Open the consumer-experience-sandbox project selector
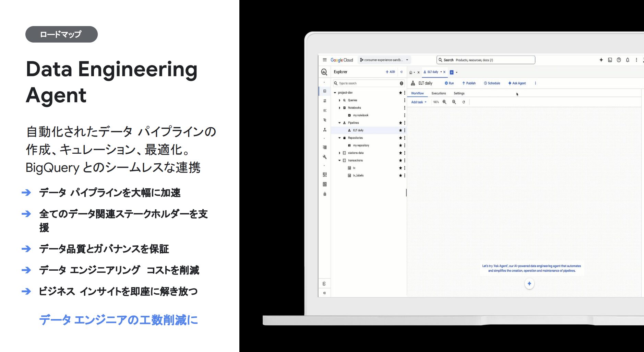This screenshot has width=644, height=352. tap(384, 60)
